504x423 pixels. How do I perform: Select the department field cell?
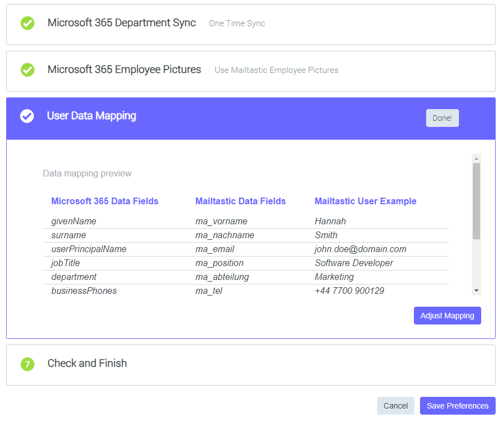pos(74,277)
